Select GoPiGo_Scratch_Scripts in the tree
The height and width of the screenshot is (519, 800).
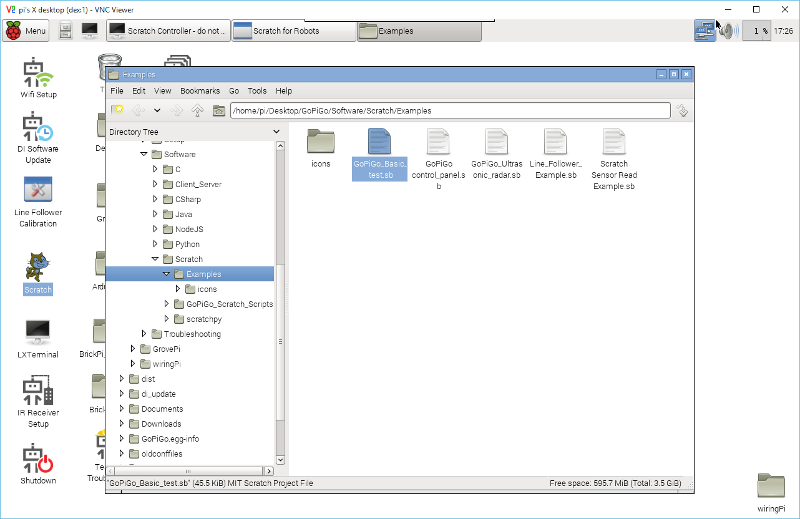coord(223,304)
